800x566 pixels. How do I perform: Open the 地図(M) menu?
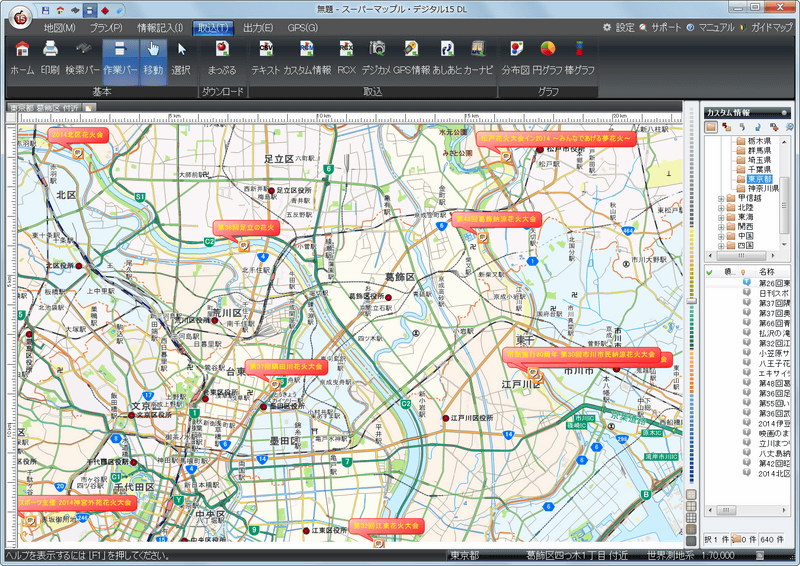coord(60,28)
